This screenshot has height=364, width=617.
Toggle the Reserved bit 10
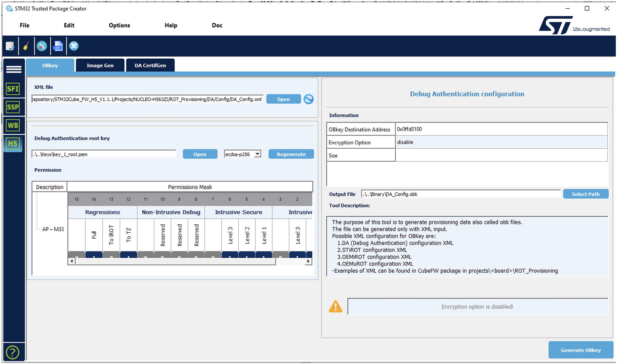[x=163, y=255]
